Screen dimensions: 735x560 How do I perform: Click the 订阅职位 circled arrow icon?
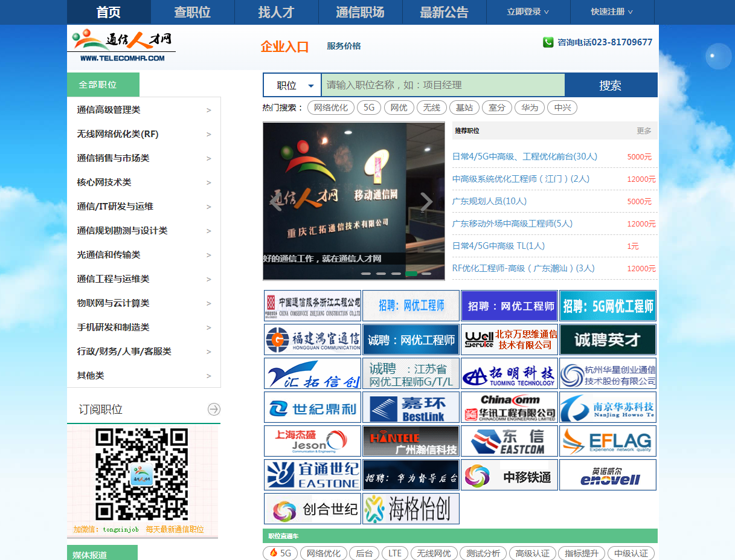click(214, 410)
